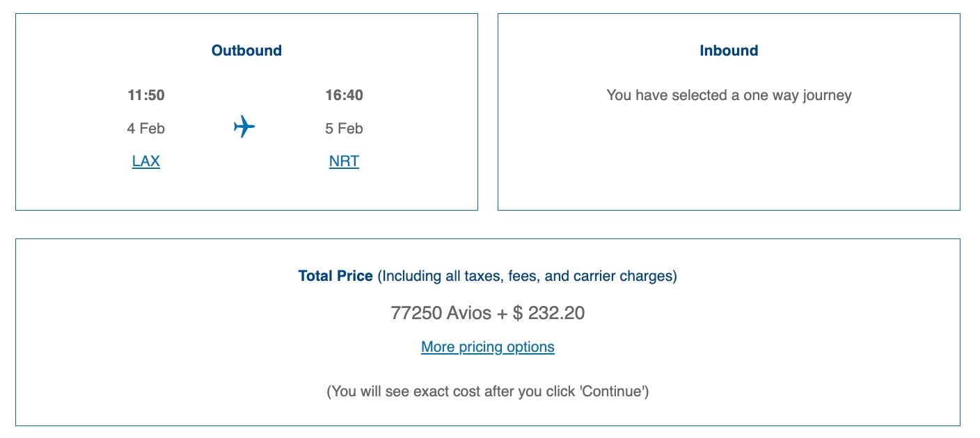
Task: Click the exact cost after Continue note
Action: [487, 391]
